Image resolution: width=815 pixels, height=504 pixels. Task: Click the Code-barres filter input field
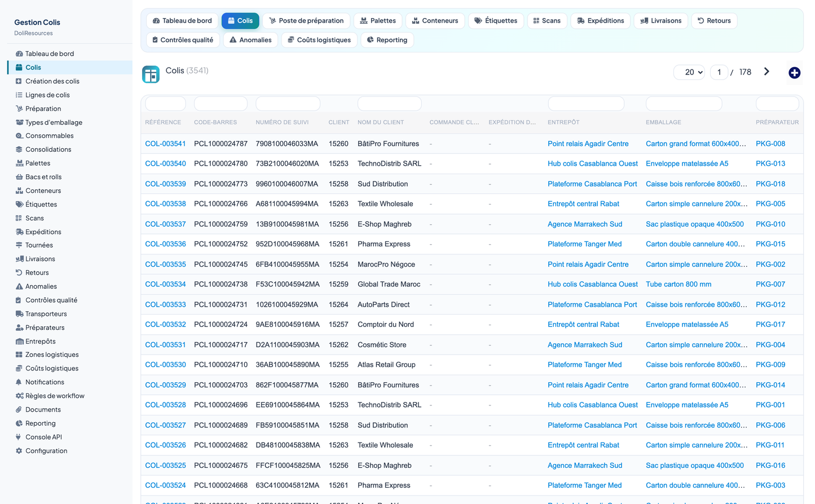[221, 104]
